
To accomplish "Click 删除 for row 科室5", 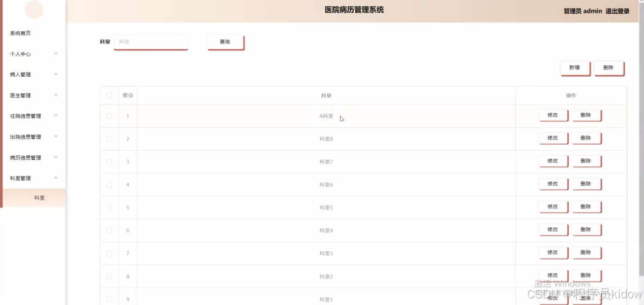I will 587,207.
